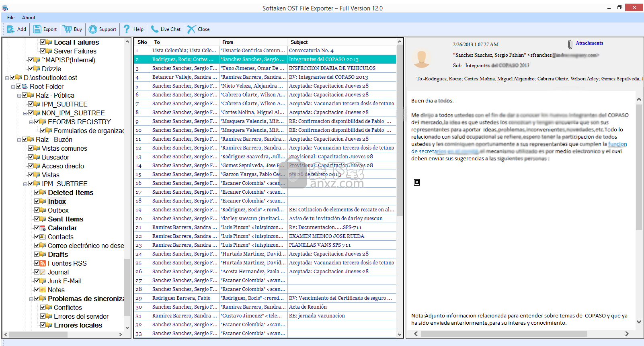Toggle the Drafts checkbox
This screenshot has height=346, width=644.
(x=37, y=254)
